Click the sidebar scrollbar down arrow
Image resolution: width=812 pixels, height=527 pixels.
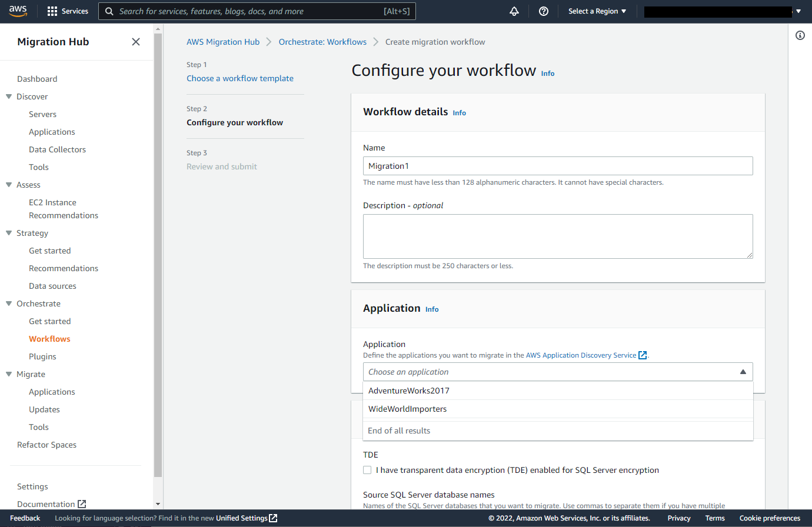tap(158, 504)
